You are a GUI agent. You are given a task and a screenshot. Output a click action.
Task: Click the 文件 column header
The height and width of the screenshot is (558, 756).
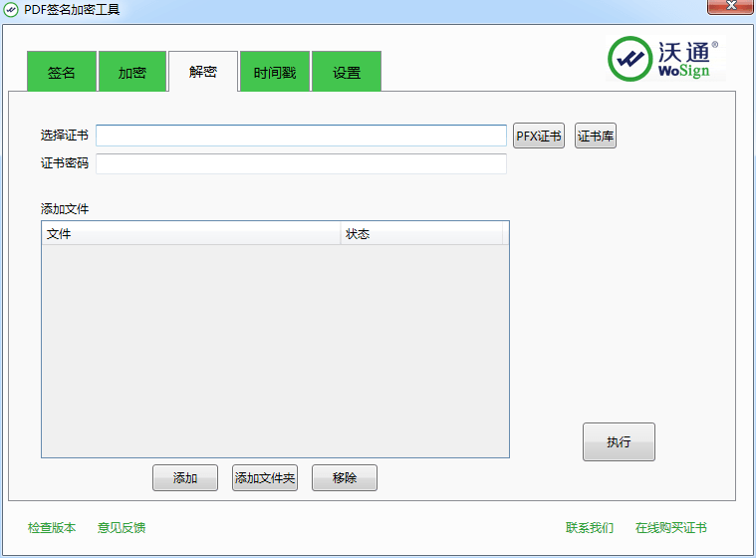point(190,234)
